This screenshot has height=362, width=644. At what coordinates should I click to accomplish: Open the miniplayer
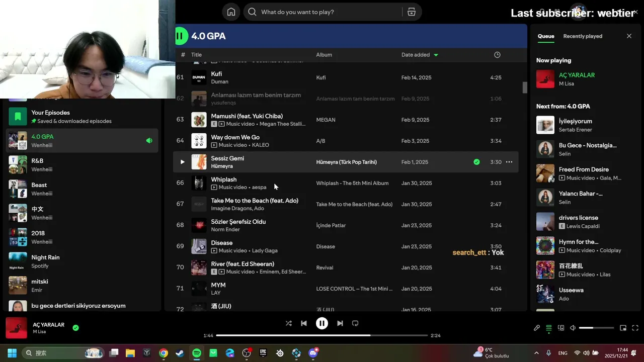[x=623, y=328]
